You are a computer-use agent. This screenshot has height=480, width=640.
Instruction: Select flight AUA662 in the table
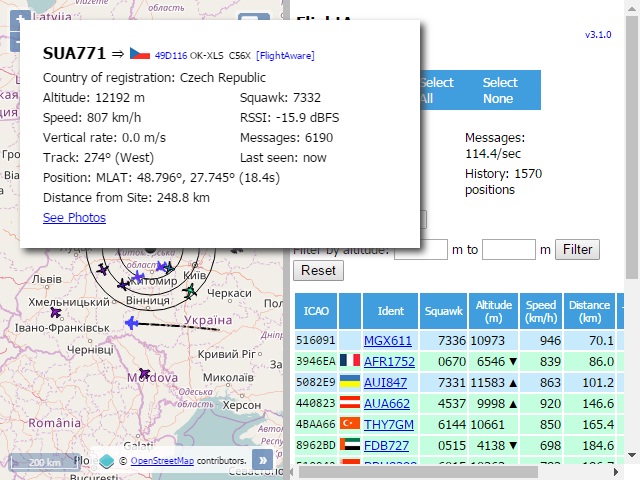[388, 402]
